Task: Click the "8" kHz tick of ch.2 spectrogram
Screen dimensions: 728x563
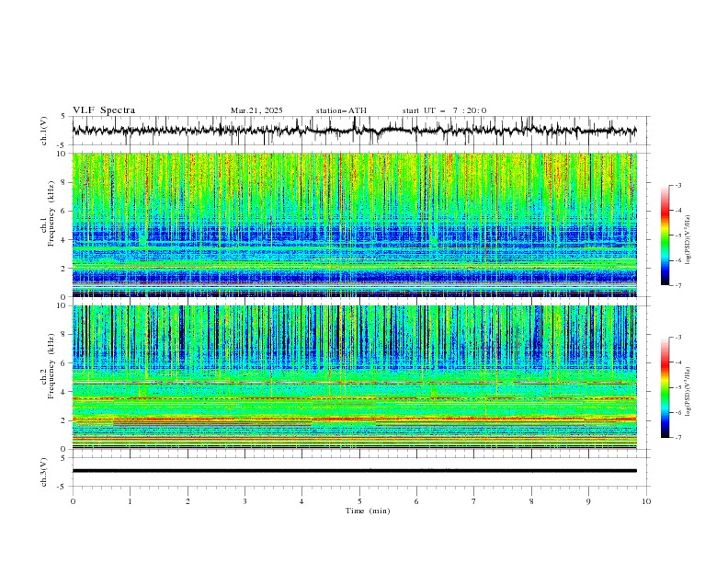Action: click(64, 335)
